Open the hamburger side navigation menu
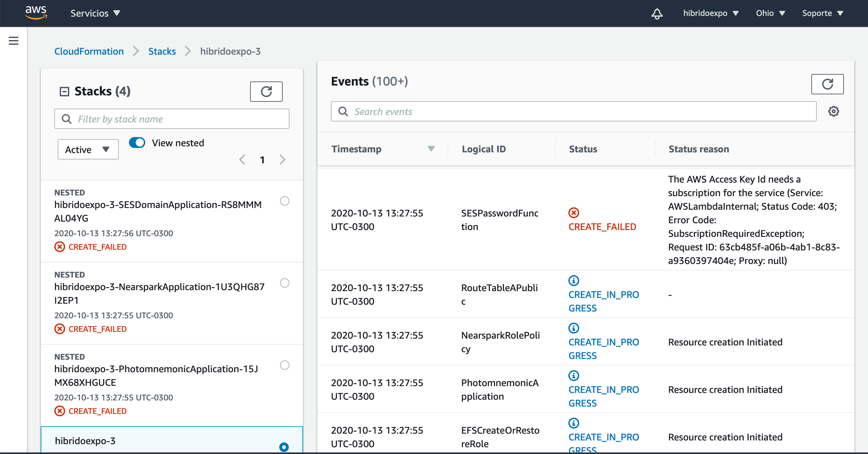 pyautogui.click(x=14, y=41)
